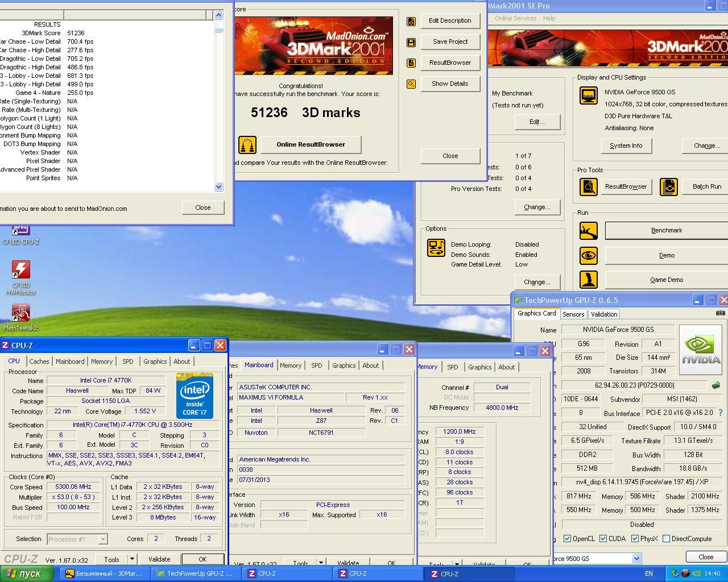Screen dimensions: 728x582
Task: Click the GPU Name field NVIDIA GeForce 9500 GS
Action: coord(618,330)
